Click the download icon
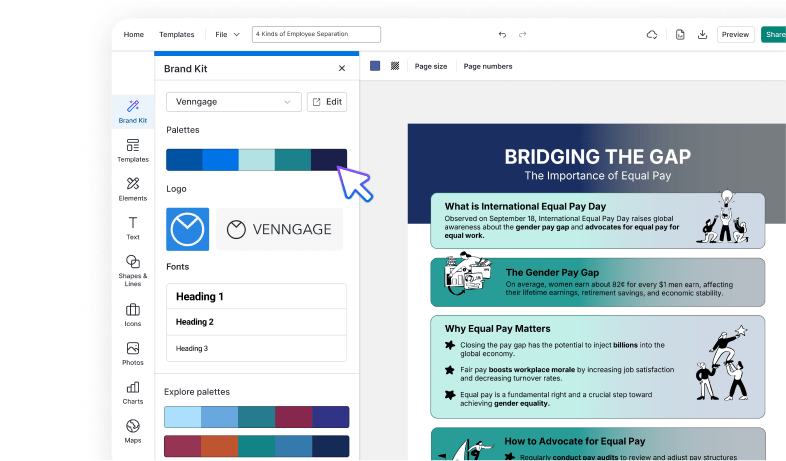The image size is (786, 461). pos(702,35)
